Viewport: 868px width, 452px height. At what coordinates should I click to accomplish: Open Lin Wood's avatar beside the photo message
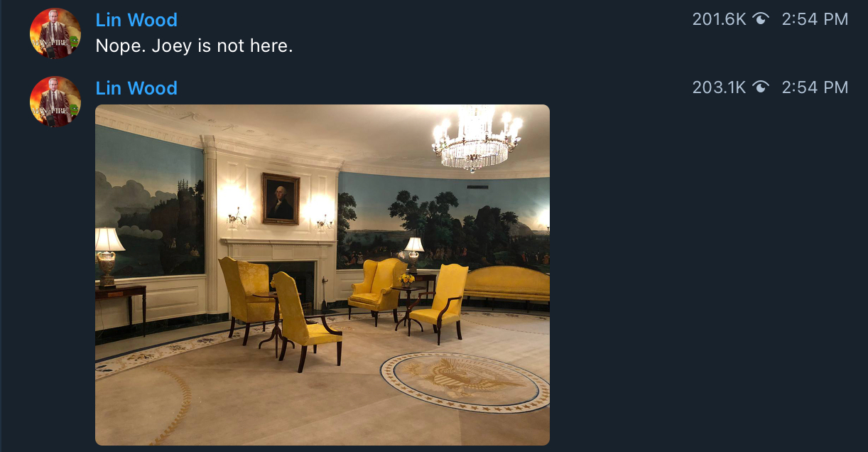coord(55,102)
